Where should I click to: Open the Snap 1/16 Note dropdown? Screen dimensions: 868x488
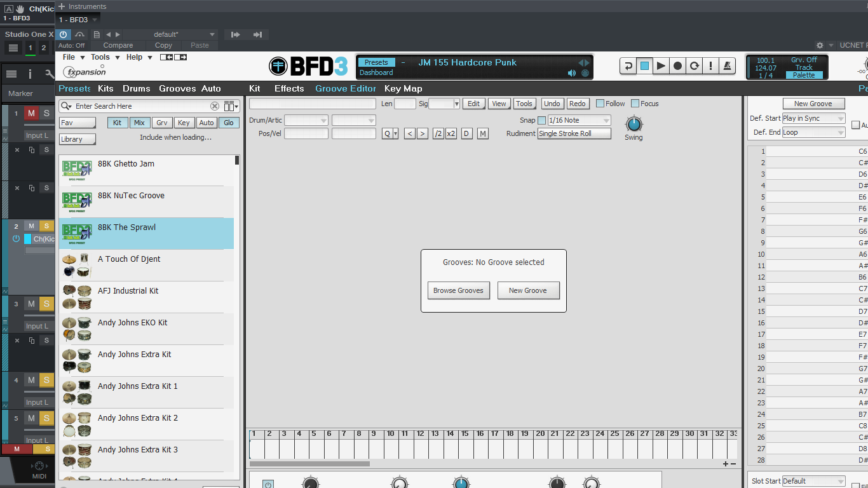click(x=579, y=120)
